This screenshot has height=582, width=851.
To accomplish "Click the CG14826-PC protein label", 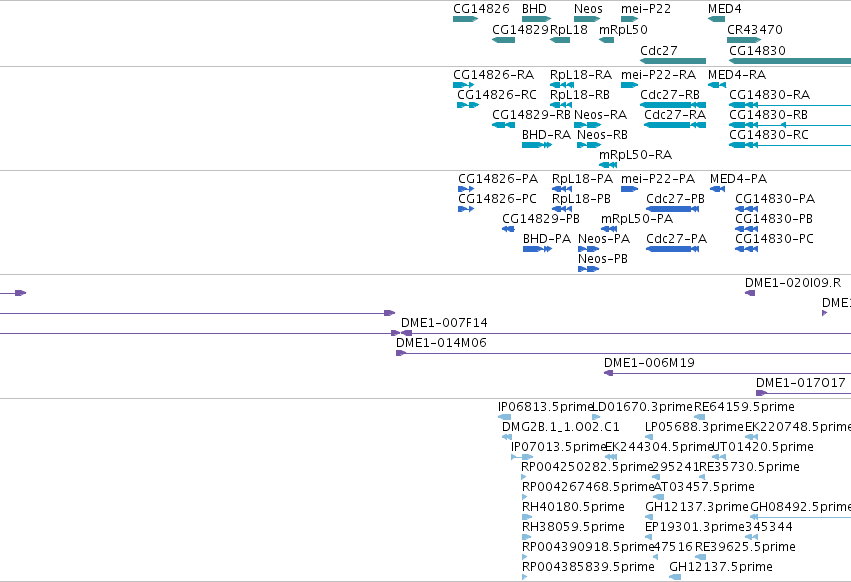I will pyautogui.click(x=497, y=199).
